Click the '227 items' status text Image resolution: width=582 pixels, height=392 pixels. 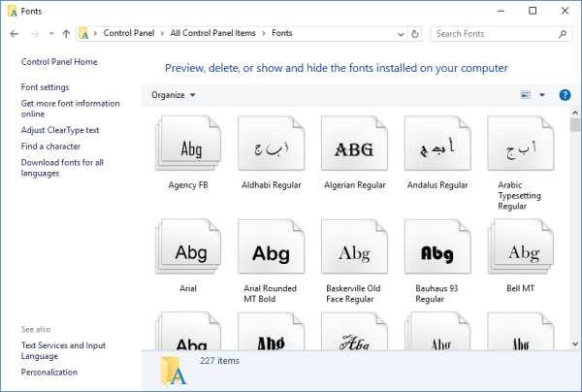click(x=220, y=360)
